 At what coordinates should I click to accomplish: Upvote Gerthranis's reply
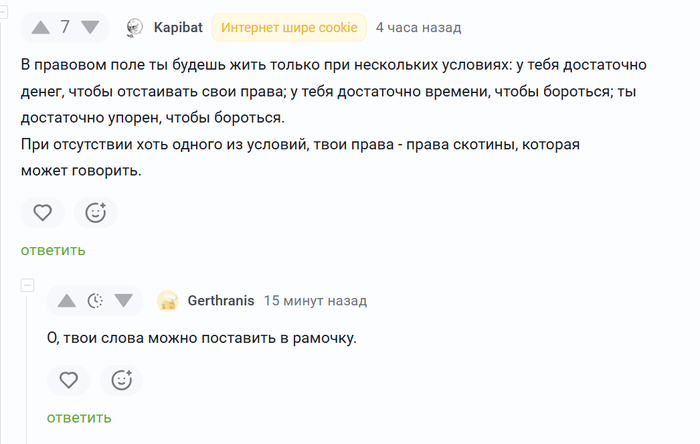tap(67, 301)
